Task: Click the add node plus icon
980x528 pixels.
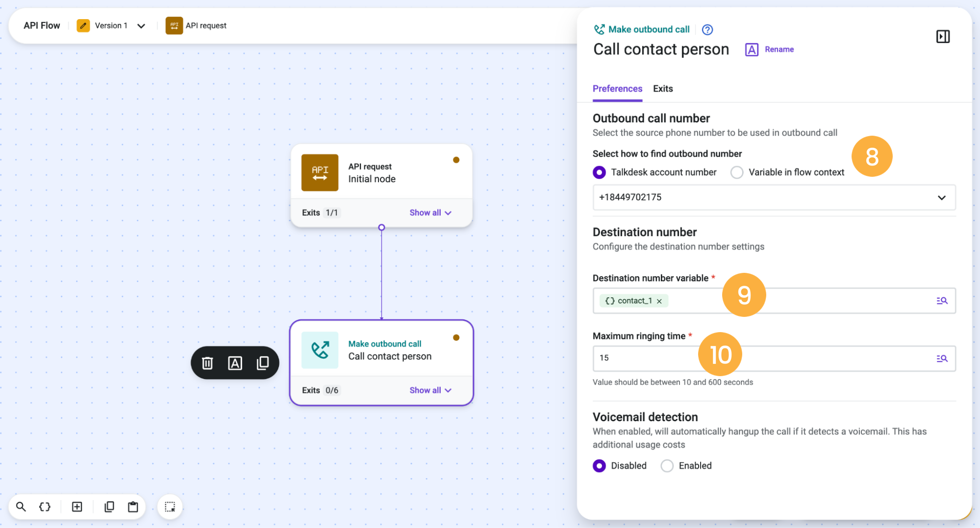Action: click(77, 506)
